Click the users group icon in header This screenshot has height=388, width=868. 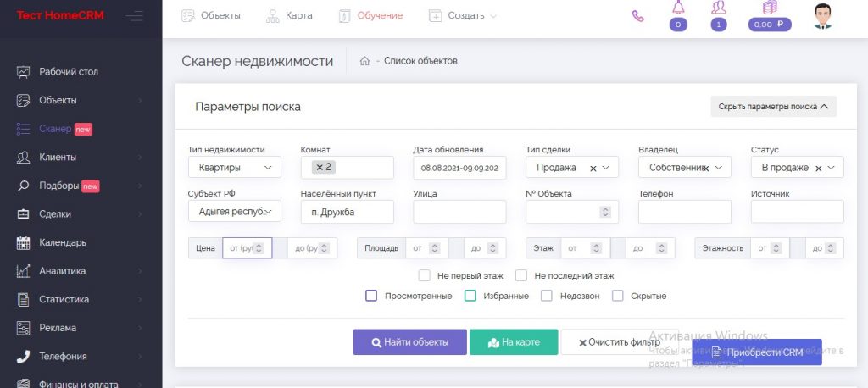pos(719,8)
